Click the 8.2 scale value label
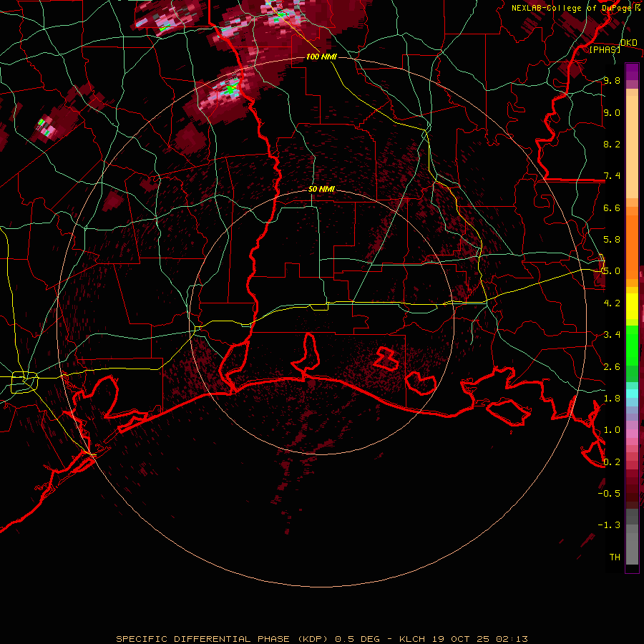The image size is (644, 644). coord(612,144)
